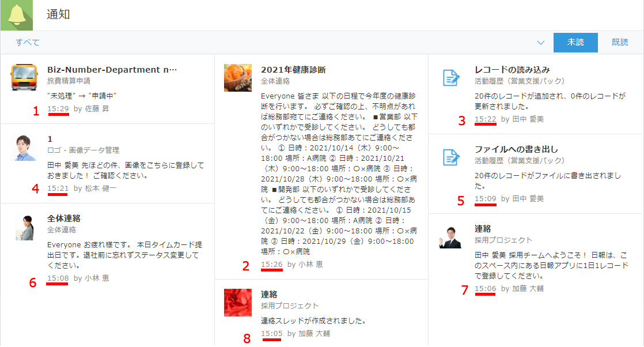The height and width of the screenshot is (347, 644).
Task: Click 加藤 大輔's avatar in the 連絡 notification
Action: click(449, 236)
